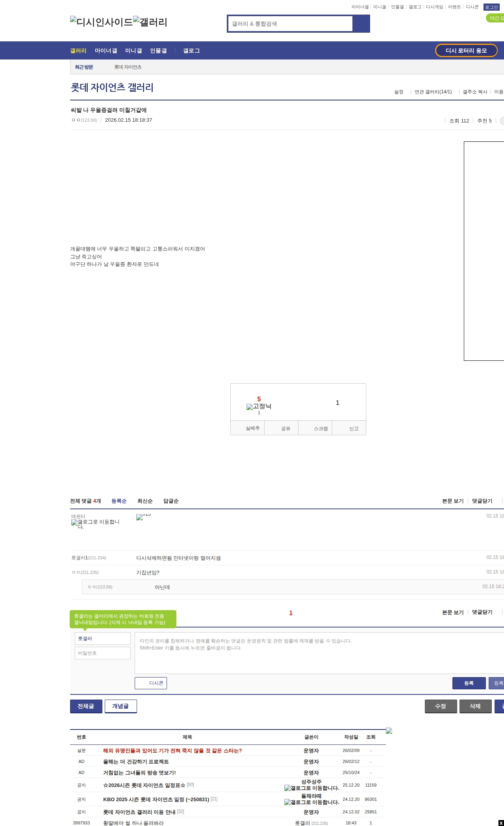
Task: Select 마이너갤 in the blue navigation bar
Action: pos(106,50)
